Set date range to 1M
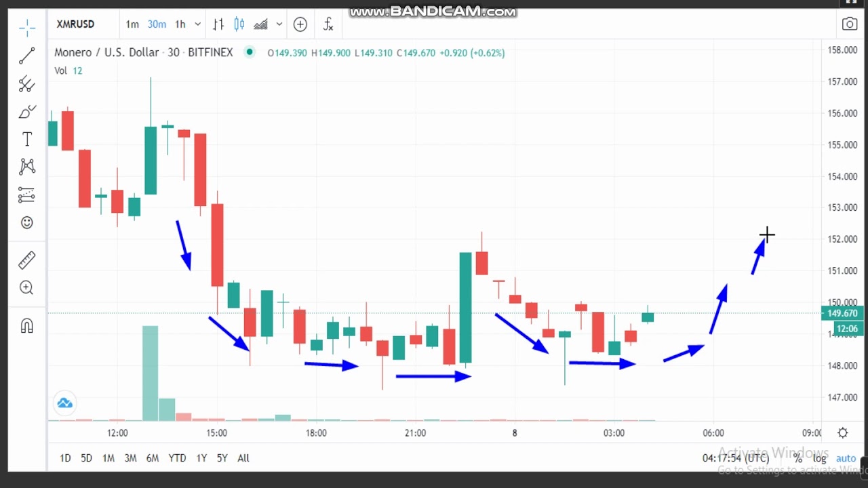868x488 pixels. pos(108,458)
